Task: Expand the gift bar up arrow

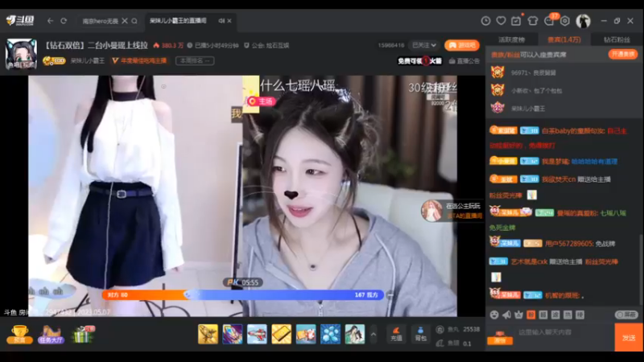Action: pos(373,334)
